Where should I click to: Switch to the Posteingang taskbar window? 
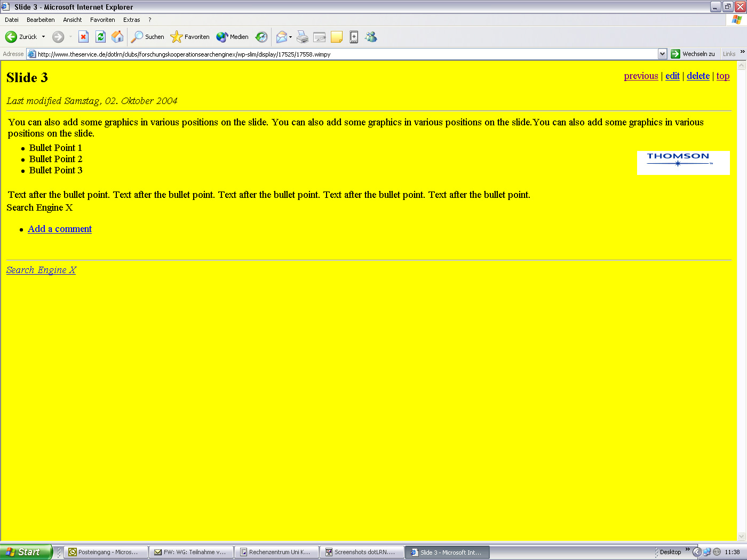click(x=105, y=551)
